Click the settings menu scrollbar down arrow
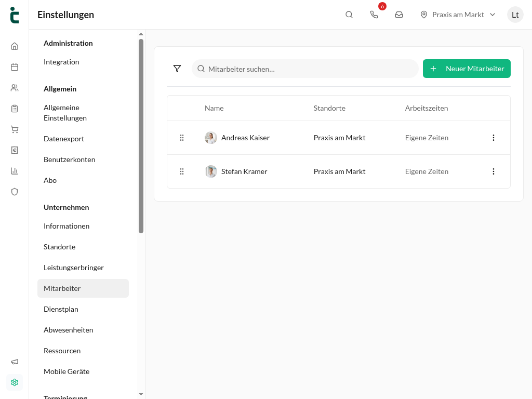Viewport: 532px width, 399px height. tap(141, 394)
